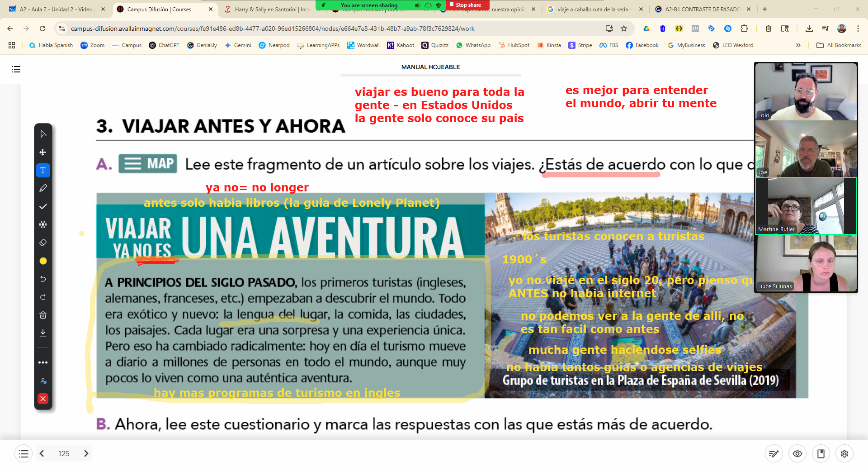Go to next page with right arrow
Screen dimensions: 868x467
pos(86,453)
